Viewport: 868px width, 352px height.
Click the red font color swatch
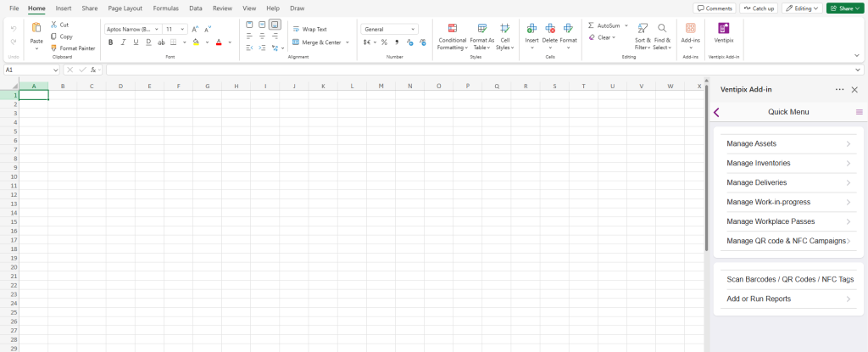click(x=218, y=42)
